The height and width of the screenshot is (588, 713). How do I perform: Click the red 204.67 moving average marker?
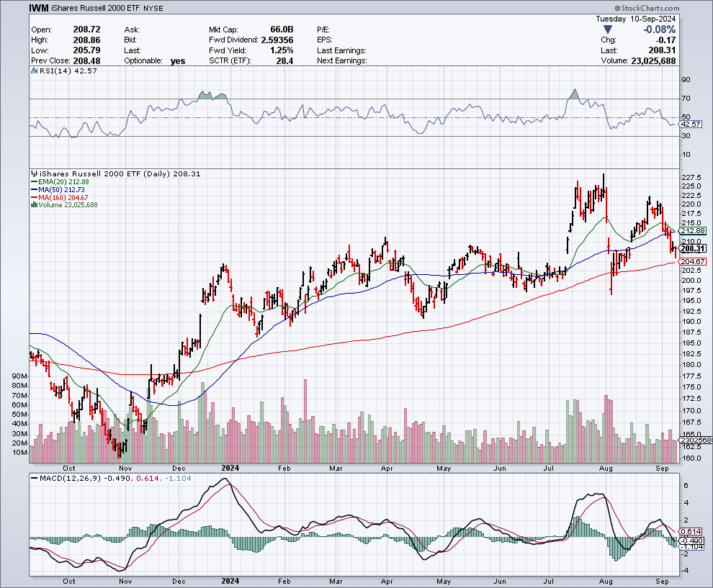click(x=692, y=261)
